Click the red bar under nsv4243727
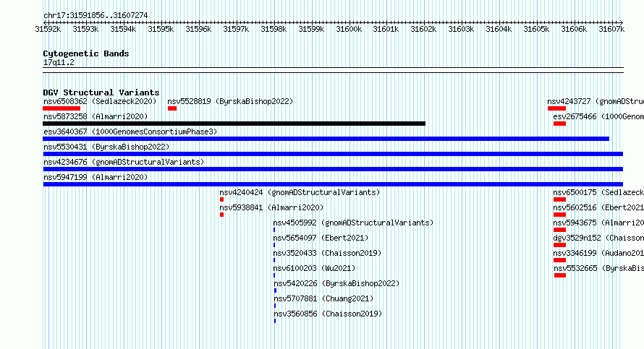The width and height of the screenshot is (644, 349). [556, 108]
